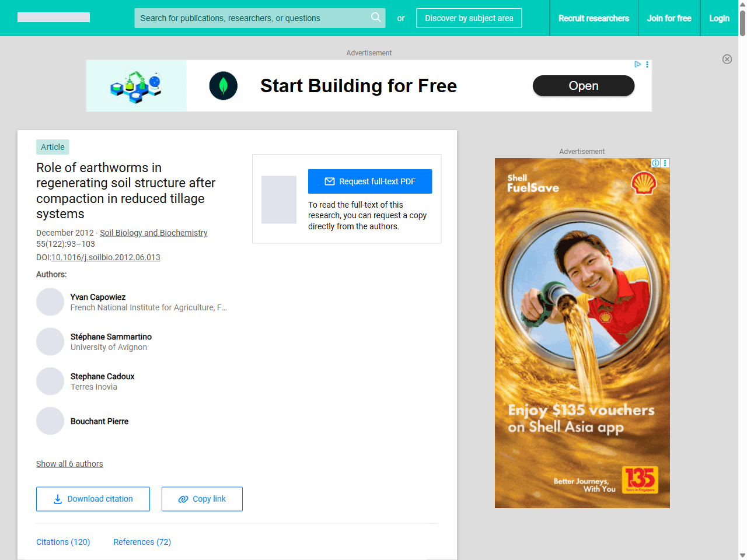Switch to Citations (120) tab

[63, 542]
